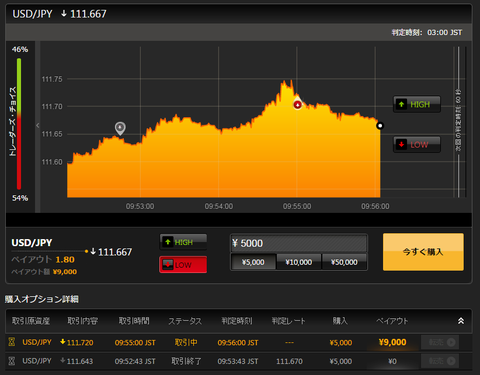Click the traders choice sentiment bar

click(19, 124)
